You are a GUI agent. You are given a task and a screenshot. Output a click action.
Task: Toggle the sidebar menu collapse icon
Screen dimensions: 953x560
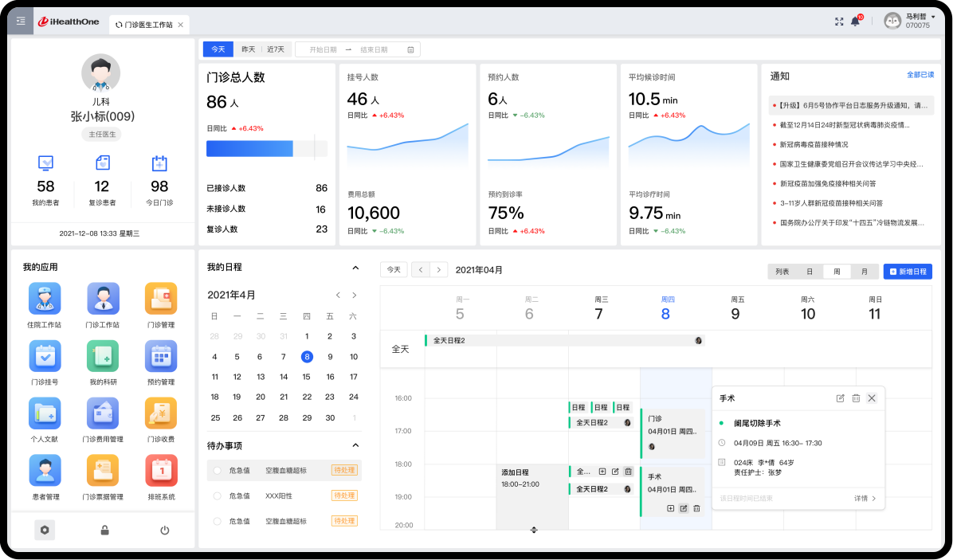[21, 22]
